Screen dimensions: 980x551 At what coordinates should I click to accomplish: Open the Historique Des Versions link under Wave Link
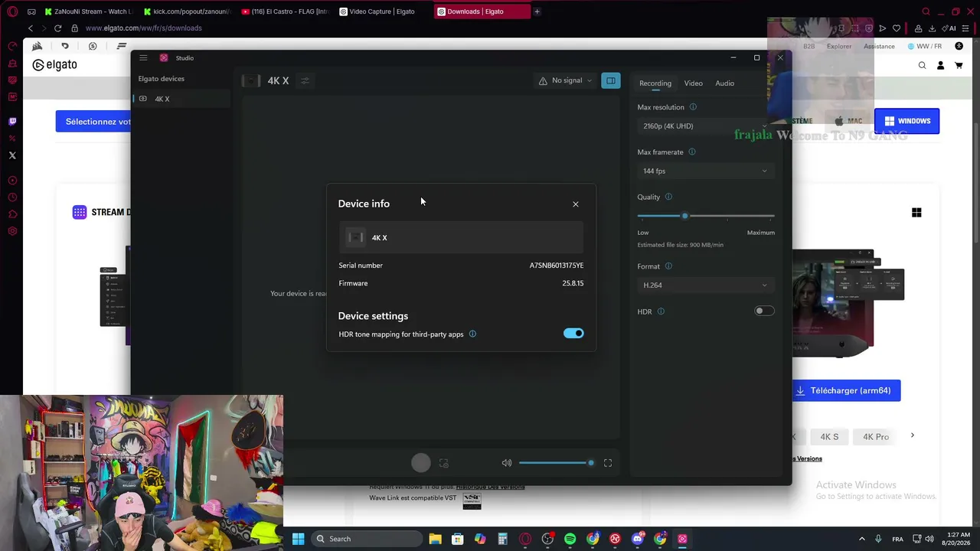490,487
